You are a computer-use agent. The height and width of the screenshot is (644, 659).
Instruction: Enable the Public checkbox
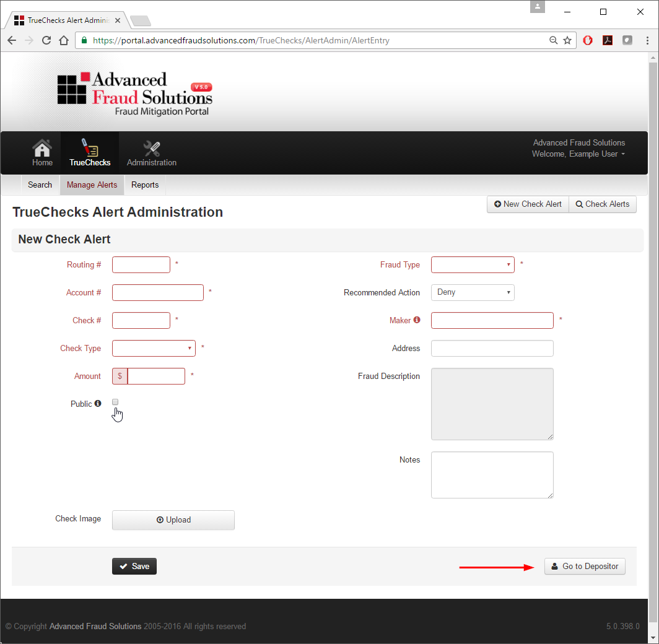115,402
